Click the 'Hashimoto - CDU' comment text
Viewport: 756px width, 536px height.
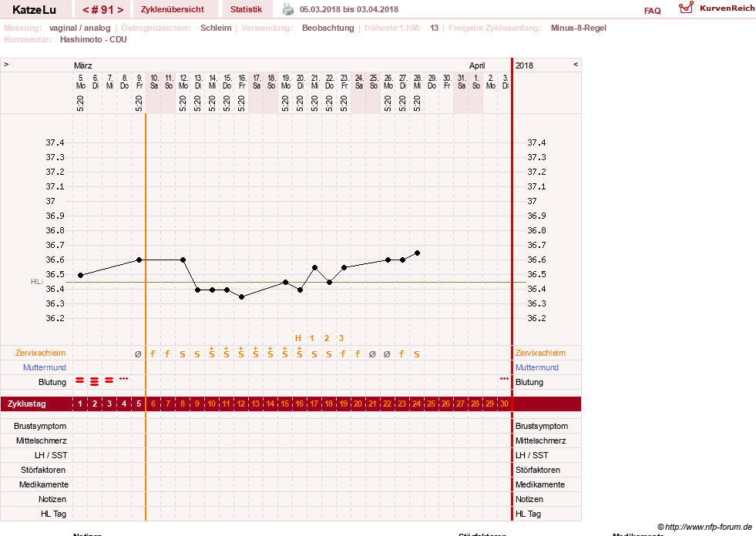[x=93, y=39]
